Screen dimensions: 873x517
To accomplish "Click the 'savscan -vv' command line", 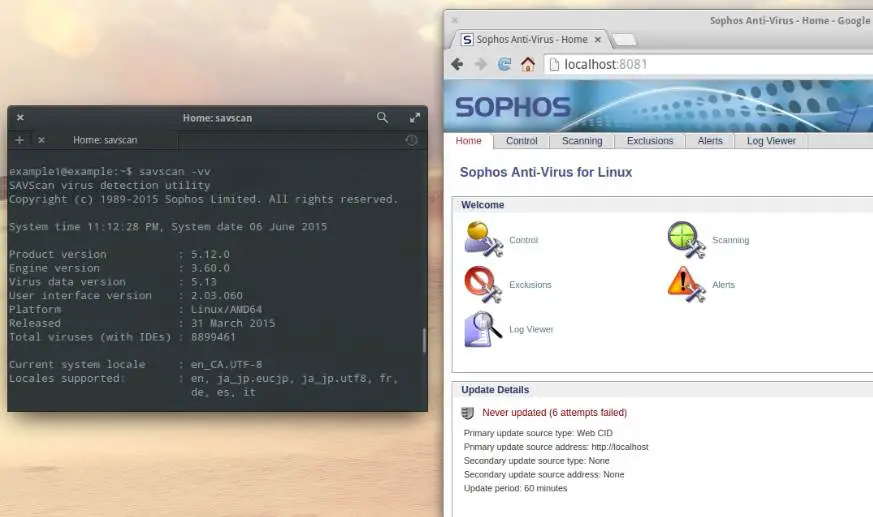I will 110,171.
